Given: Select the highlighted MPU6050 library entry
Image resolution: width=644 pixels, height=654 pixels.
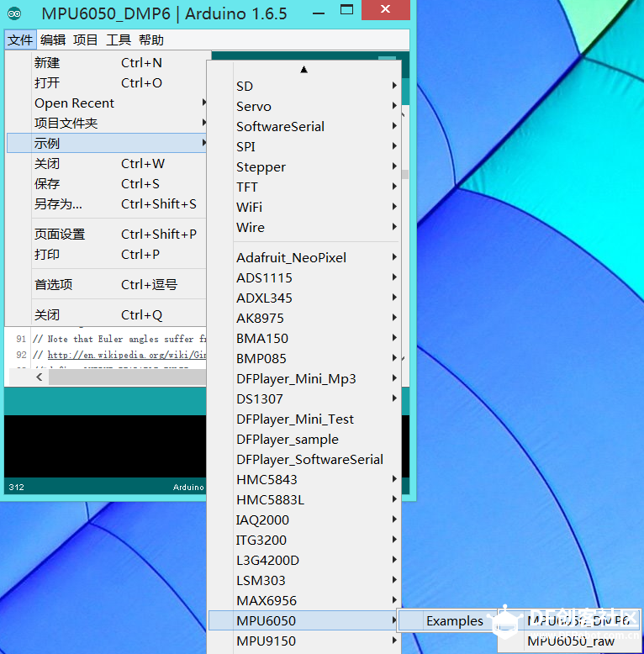Looking at the screenshot, I should coord(304,620).
